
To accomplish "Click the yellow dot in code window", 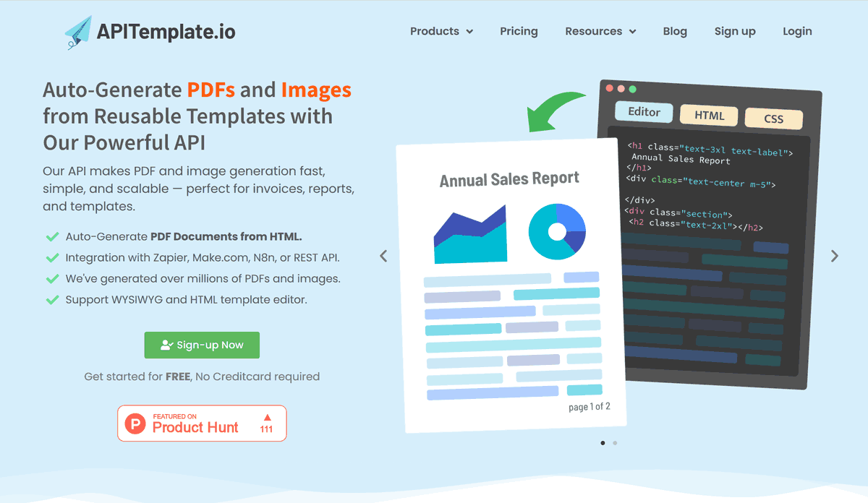I will point(621,89).
